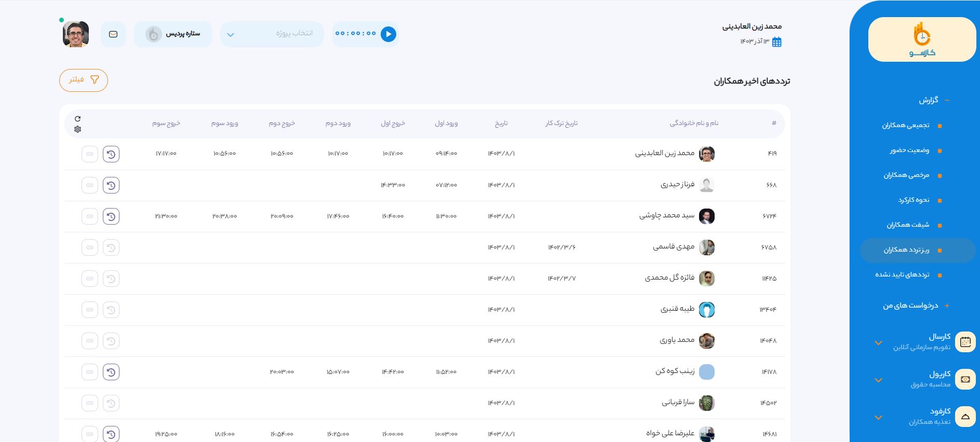
Task: View history for محمد زین العابدینی row
Action: coord(111,154)
